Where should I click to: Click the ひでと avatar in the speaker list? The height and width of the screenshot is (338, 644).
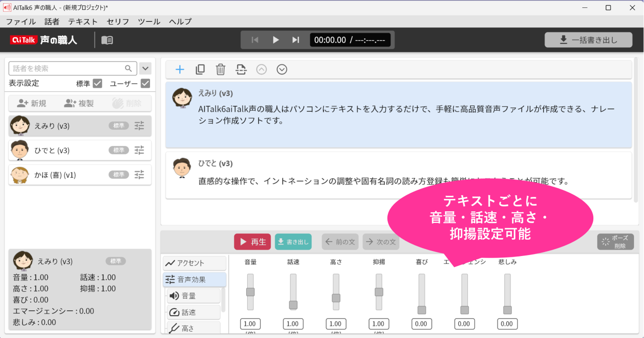20,150
